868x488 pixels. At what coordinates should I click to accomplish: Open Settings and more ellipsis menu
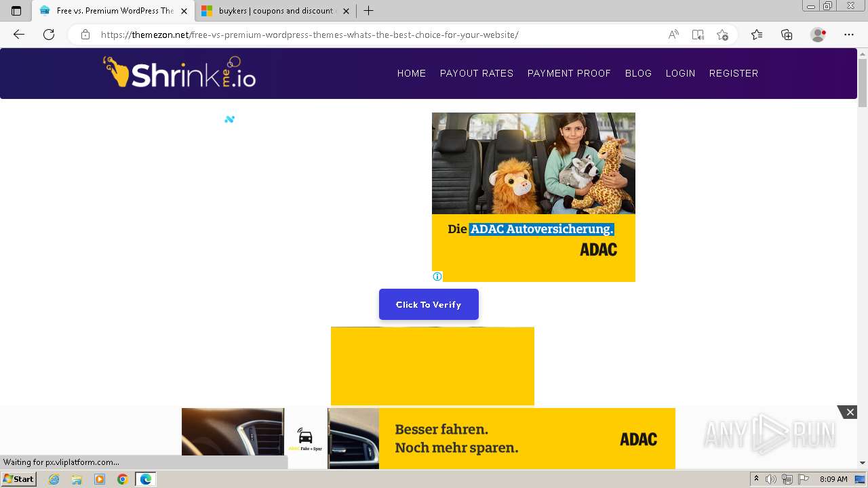tap(849, 35)
